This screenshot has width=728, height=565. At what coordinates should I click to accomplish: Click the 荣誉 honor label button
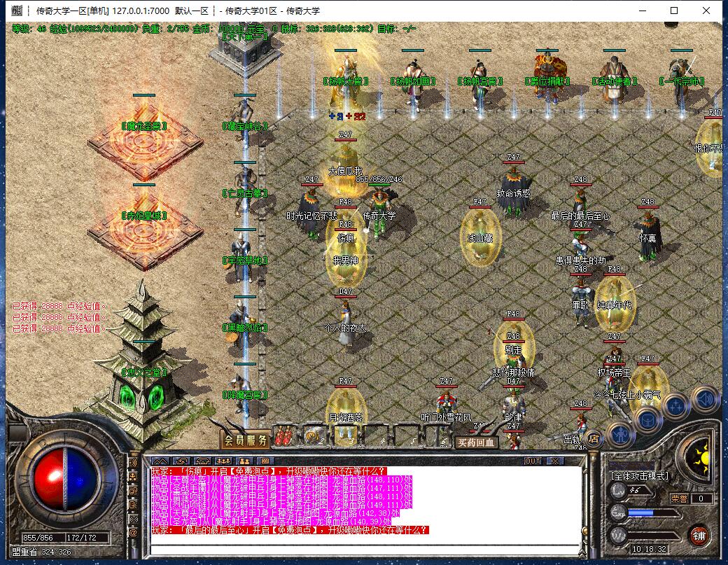(x=678, y=498)
